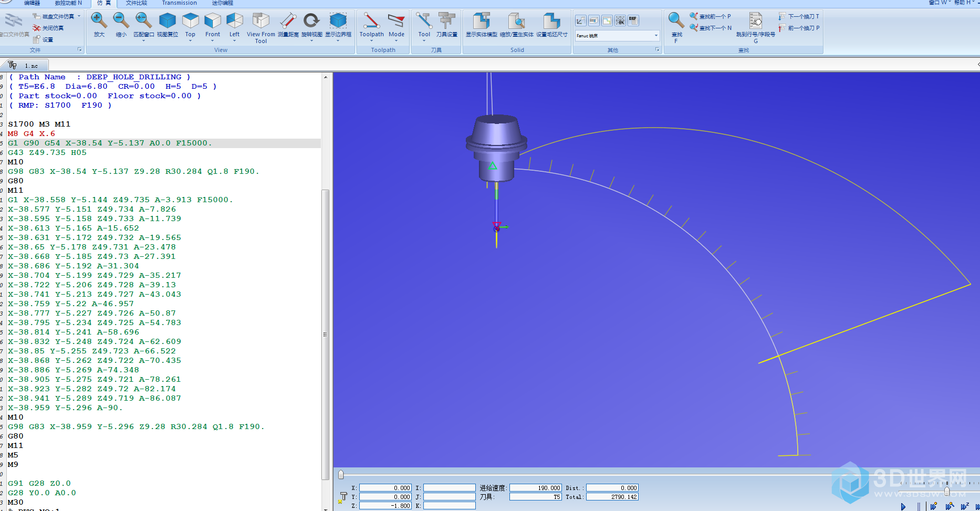Jump to 前一个换刀 P previous tool change
Image resolution: width=980 pixels, height=511 pixels.
pyautogui.click(x=798, y=28)
